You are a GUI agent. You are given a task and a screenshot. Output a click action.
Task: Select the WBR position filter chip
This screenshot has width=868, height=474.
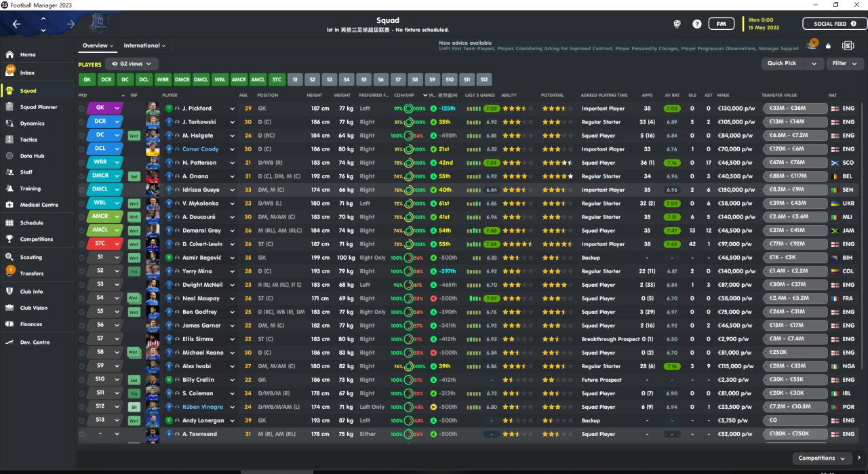point(163,79)
